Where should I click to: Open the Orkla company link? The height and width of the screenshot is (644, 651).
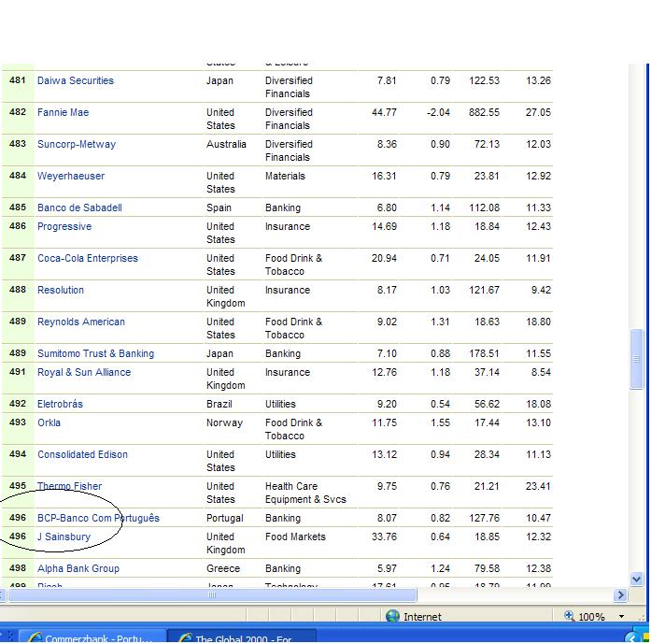point(49,423)
